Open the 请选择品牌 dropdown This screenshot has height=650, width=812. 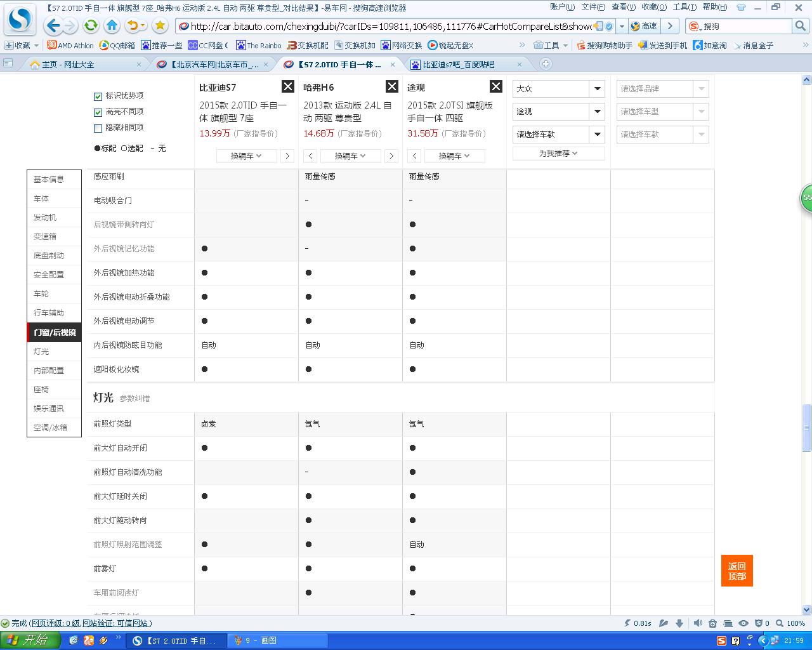pos(663,89)
